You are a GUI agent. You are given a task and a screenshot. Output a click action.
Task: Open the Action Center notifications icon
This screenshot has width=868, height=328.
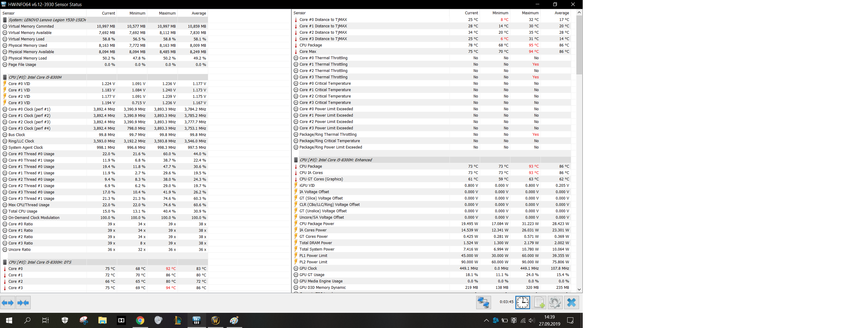[x=570, y=321]
